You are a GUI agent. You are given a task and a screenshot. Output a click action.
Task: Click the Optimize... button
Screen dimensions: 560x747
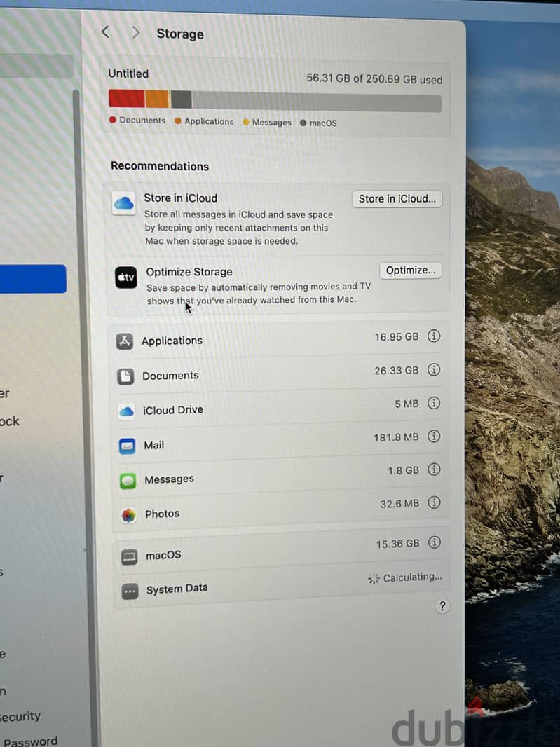[x=411, y=270]
